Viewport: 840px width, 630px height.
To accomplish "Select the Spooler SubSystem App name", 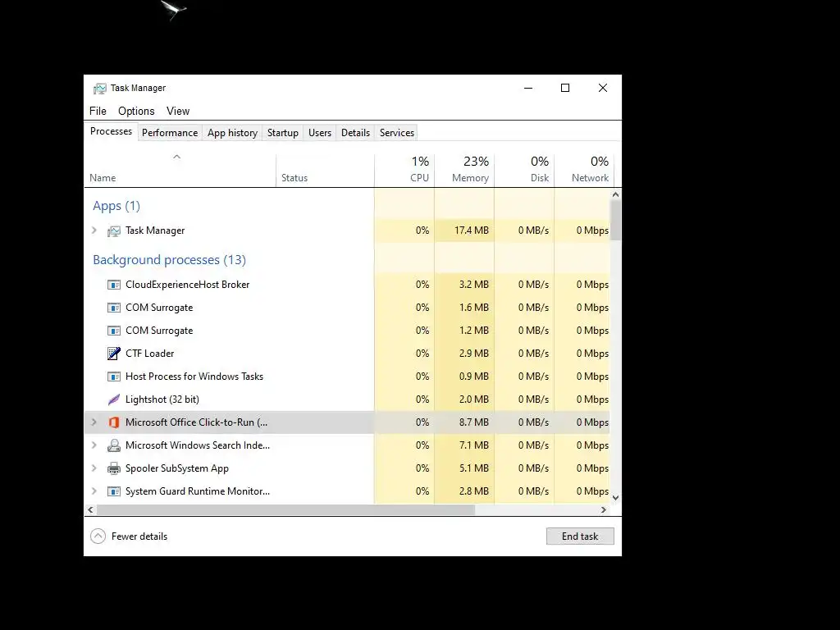I will tap(177, 468).
